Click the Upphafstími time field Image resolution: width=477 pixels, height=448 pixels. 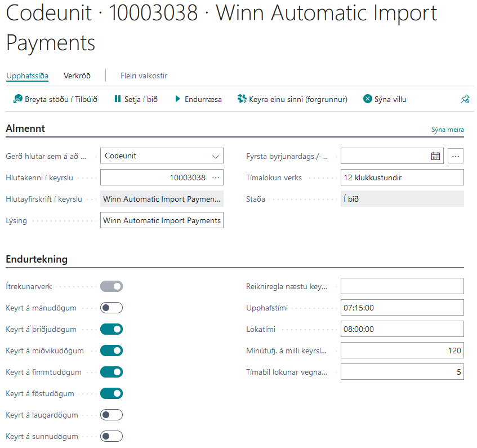pos(402,308)
